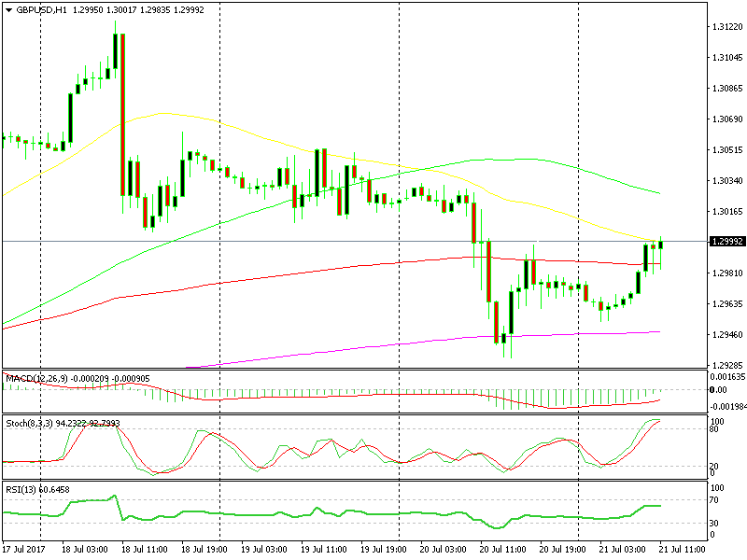Click the 1.30515 price axis label
Screen dimensions: 747x560
tap(727, 150)
